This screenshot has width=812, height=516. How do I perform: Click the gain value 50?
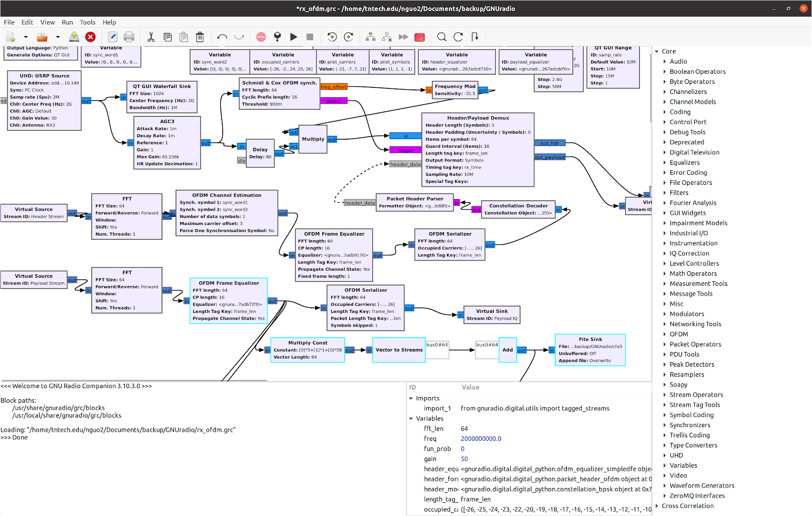coord(464,459)
